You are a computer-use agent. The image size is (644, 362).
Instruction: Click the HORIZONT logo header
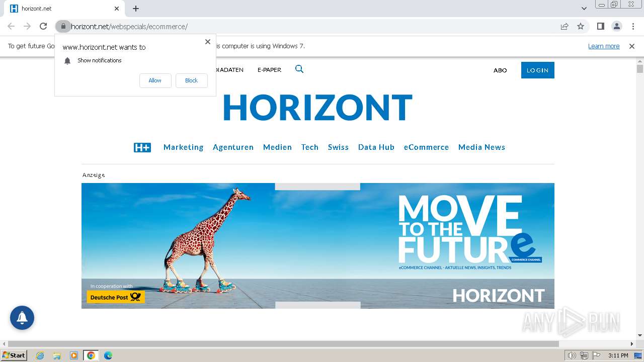click(x=317, y=108)
